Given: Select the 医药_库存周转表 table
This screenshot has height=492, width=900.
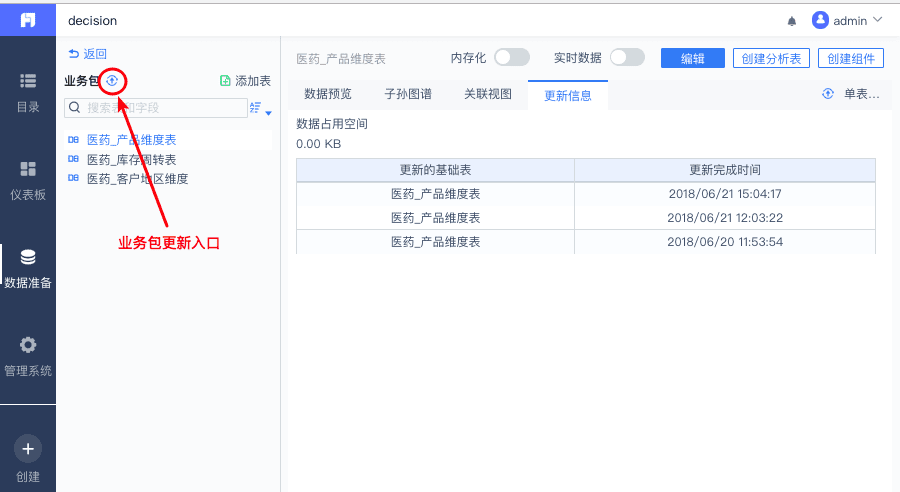Looking at the screenshot, I should [x=131, y=159].
